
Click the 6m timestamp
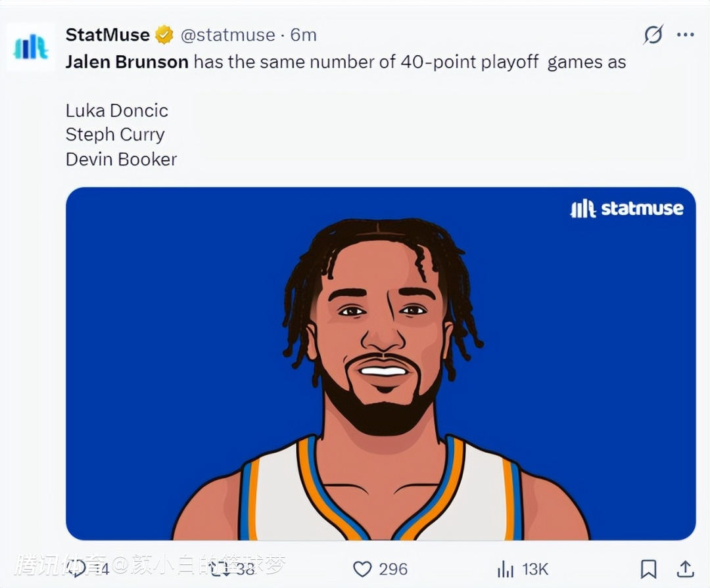tap(304, 35)
